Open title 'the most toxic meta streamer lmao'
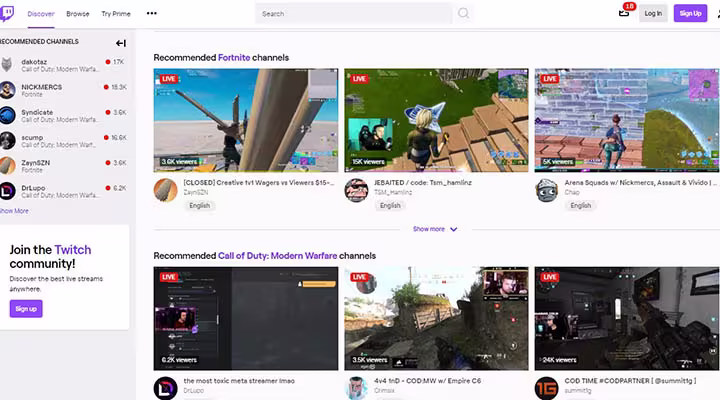720x400 pixels. click(239, 381)
